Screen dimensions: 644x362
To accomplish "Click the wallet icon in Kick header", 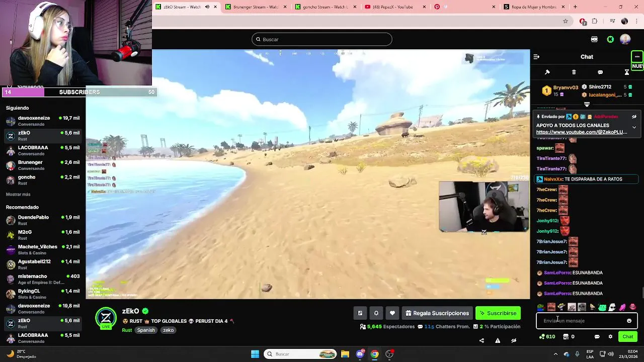I will pos(594,39).
